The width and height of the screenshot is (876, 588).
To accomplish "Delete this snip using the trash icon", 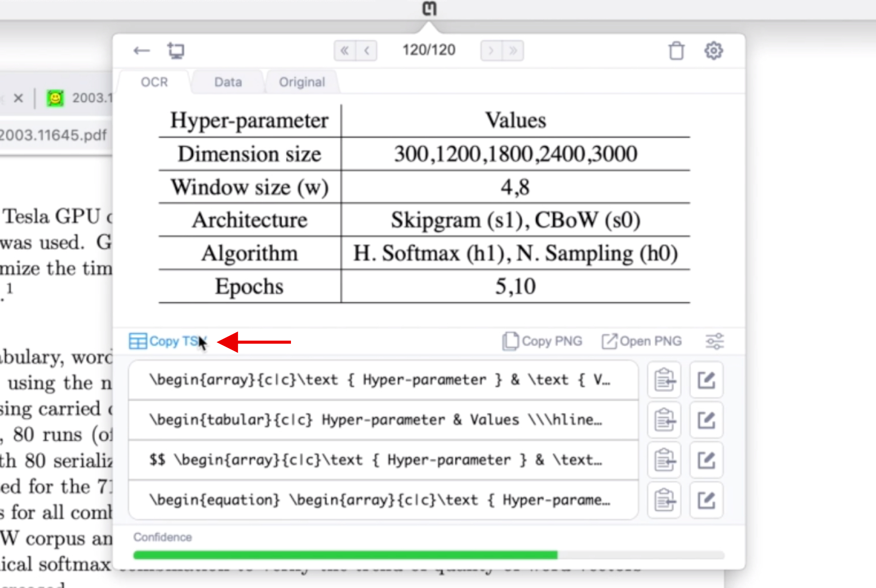I will [x=676, y=51].
